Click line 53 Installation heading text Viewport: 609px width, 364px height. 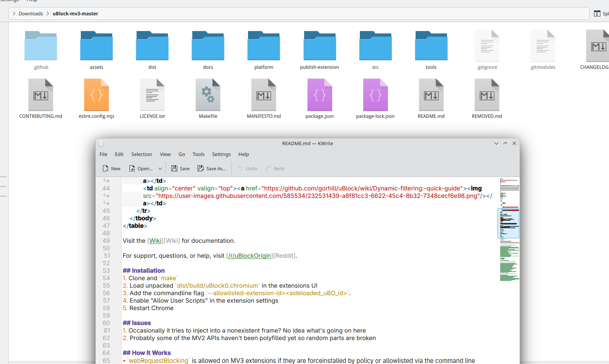pyautogui.click(x=148, y=270)
